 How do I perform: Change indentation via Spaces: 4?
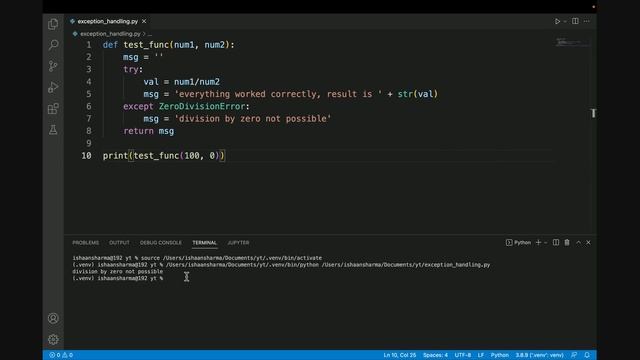[435, 355]
